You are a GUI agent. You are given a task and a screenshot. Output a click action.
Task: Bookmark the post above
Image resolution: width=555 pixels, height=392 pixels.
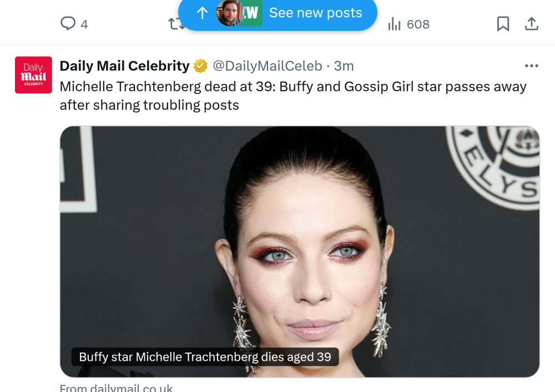tap(503, 24)
